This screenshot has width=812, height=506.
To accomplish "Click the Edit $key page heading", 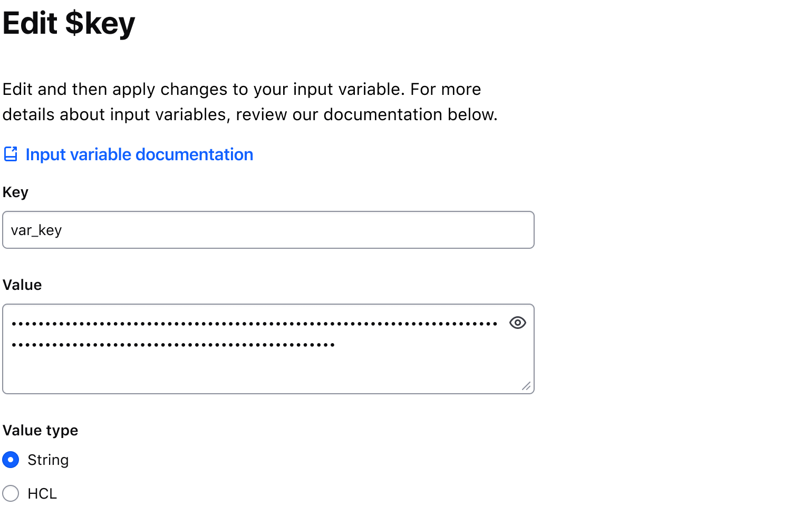I will coord(69,23).
